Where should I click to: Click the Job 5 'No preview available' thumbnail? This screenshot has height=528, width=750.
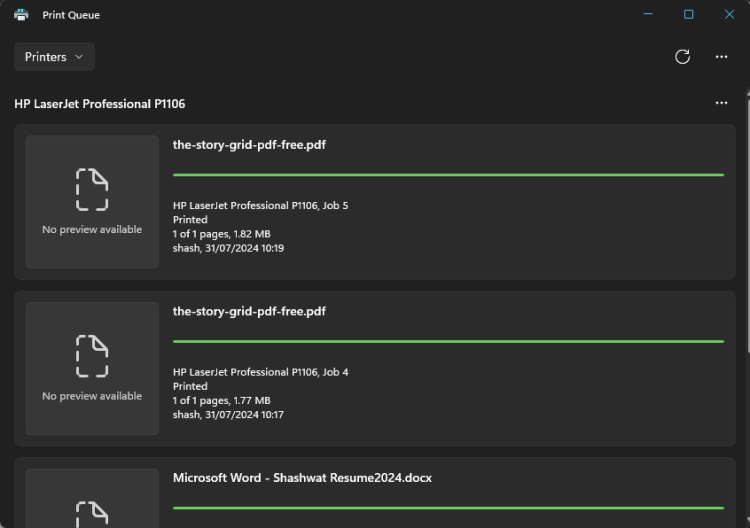click(x=92, y=229)
